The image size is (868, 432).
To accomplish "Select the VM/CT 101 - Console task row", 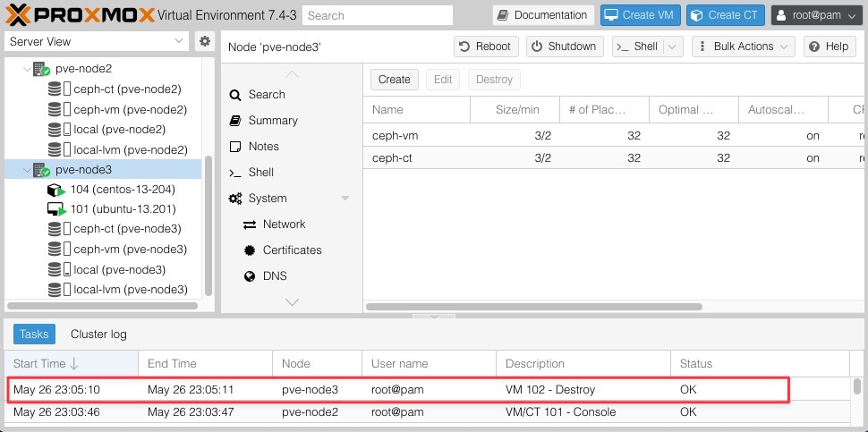I will 428,412.
